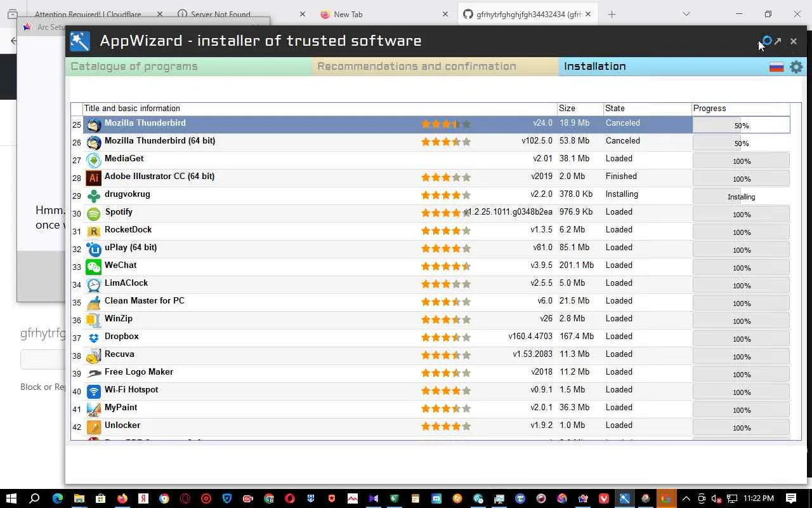This screenshot has width=812, height=508.
Task: Click the Mozilla Thunderbird v24.0 app icon
Action: 94,124
